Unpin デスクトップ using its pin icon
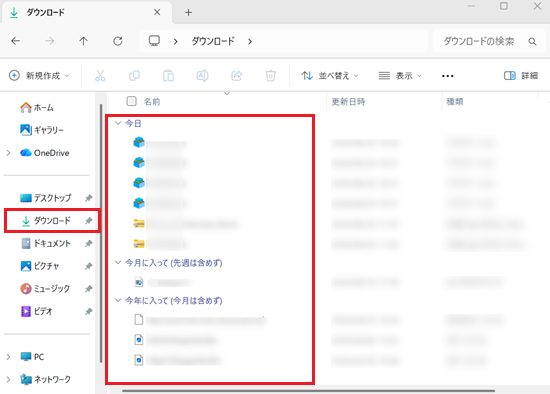 [x=88, y=198]
